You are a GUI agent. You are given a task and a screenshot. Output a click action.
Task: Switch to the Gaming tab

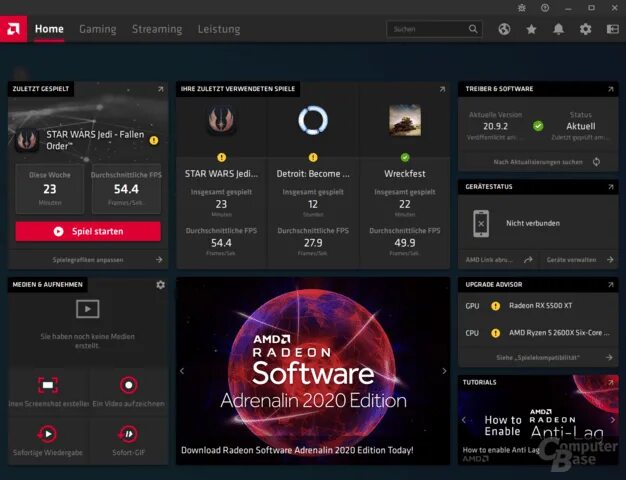click(98, 29)
